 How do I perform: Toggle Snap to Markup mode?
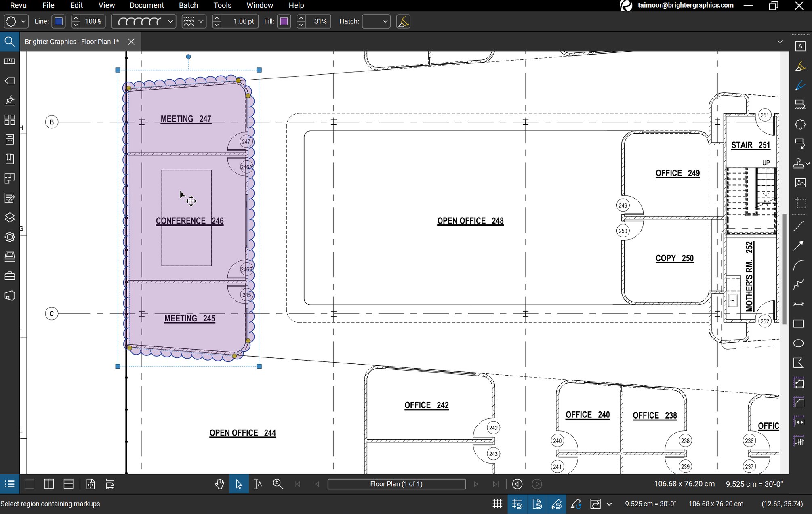point(557,504)
